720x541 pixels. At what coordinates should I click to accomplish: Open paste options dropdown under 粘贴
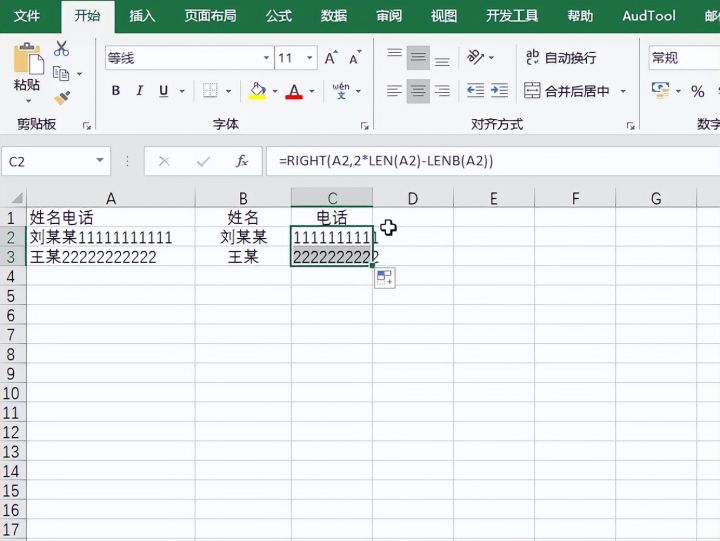(x=28, y=101)
